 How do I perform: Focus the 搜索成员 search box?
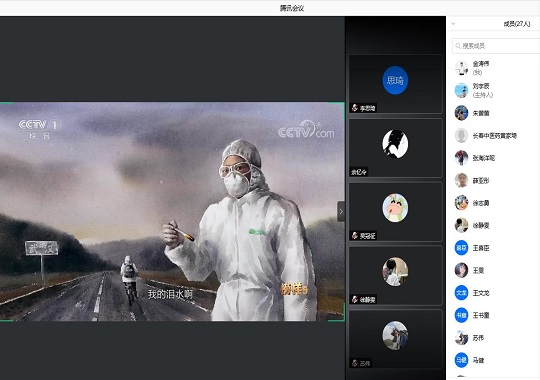496,46
